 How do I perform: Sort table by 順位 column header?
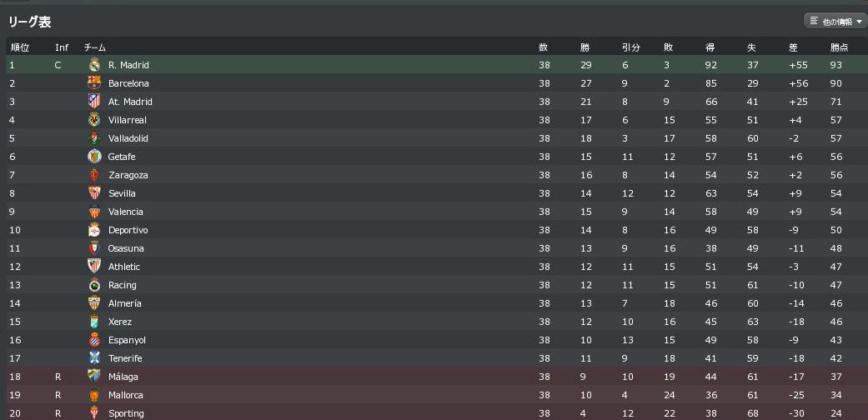pos(20,47)
